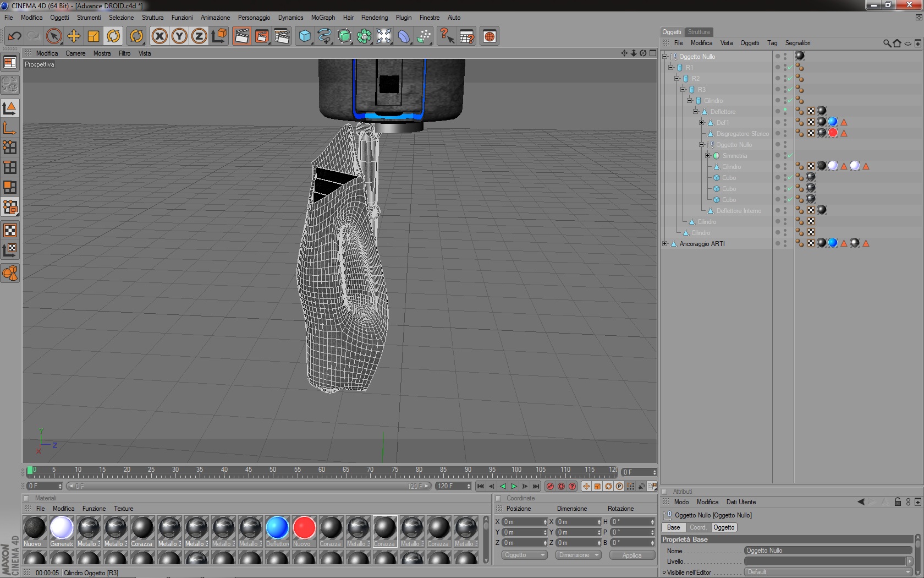Switch to the Struttura tab
Image resolution: width=924 pixels, height=578 pixels.
tap(699, 32)
